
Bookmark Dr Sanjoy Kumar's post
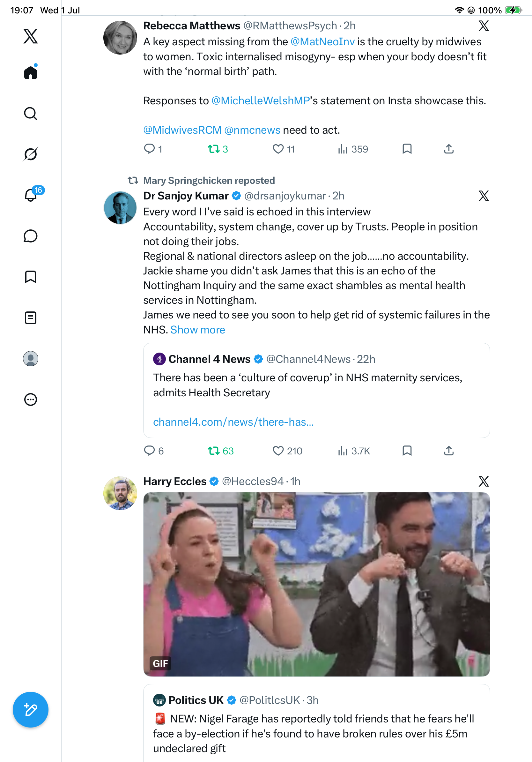pos(407,451)
